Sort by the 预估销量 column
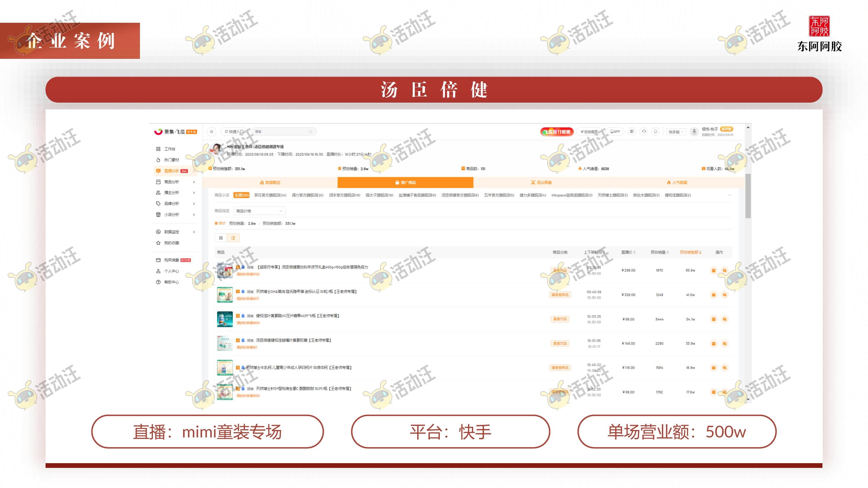 point(659,252)
